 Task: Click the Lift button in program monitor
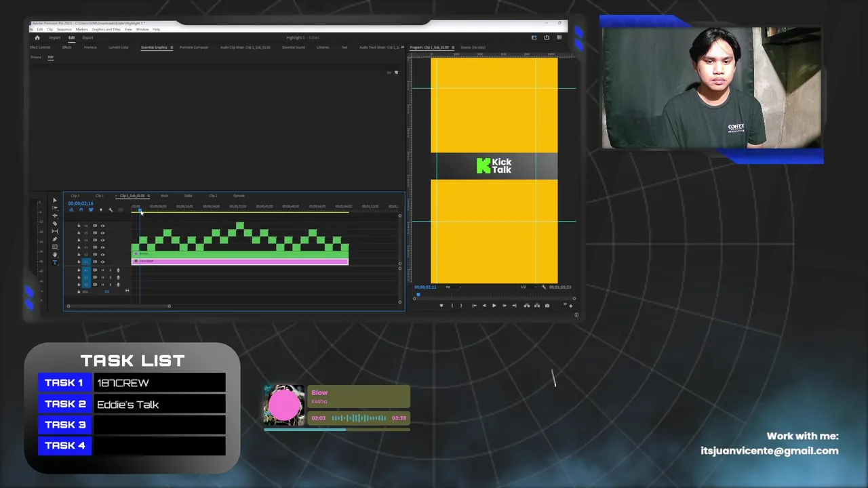pyautogui.click(x=527, y=306)
